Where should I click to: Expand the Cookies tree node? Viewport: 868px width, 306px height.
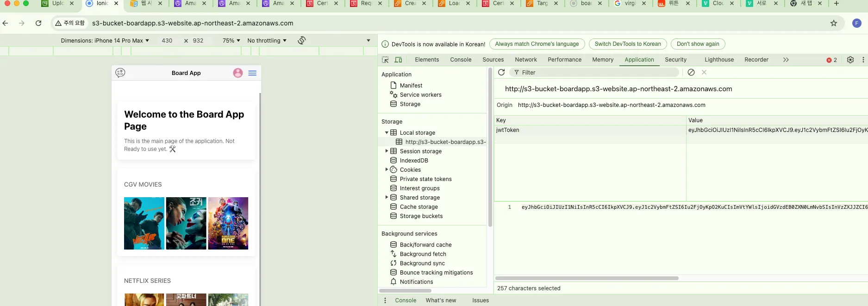pos(387,169)
